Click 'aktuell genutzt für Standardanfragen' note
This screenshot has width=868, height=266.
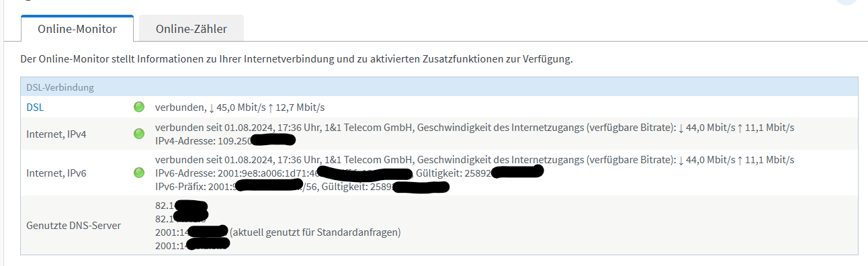315,232
